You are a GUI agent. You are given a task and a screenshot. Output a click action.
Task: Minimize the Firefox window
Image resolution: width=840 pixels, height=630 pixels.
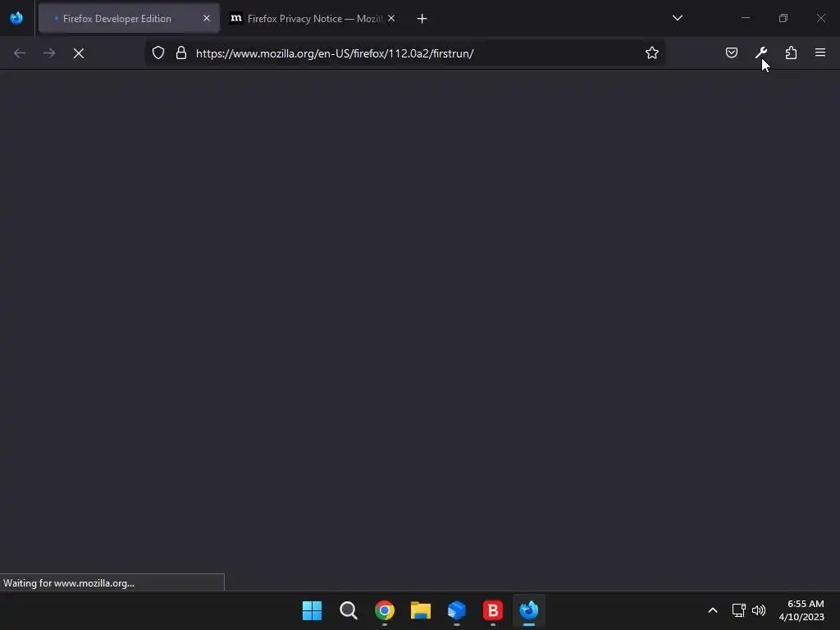[x=745, y=18]
